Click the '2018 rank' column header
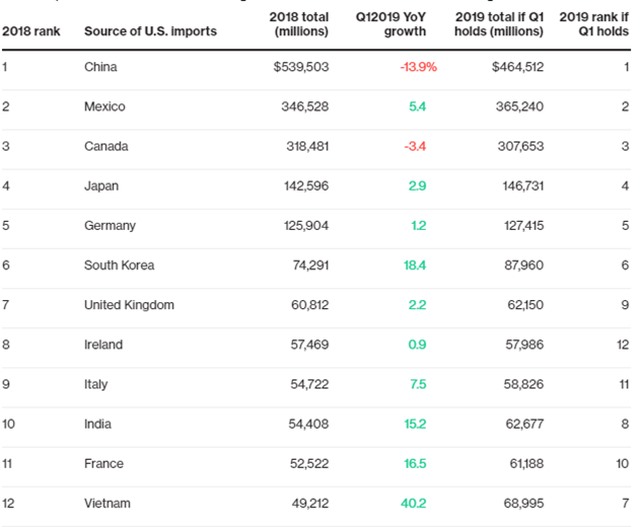Viewport: 640px width, 527px height. 31,31
